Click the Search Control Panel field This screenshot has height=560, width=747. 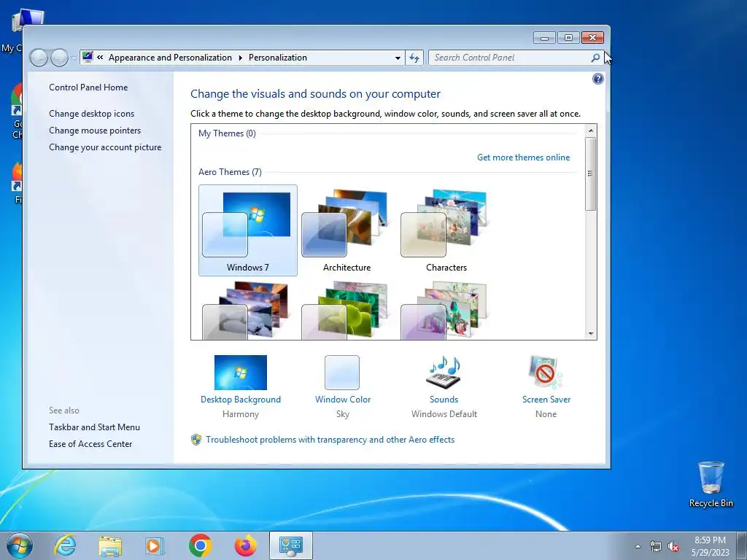point(510,58)
